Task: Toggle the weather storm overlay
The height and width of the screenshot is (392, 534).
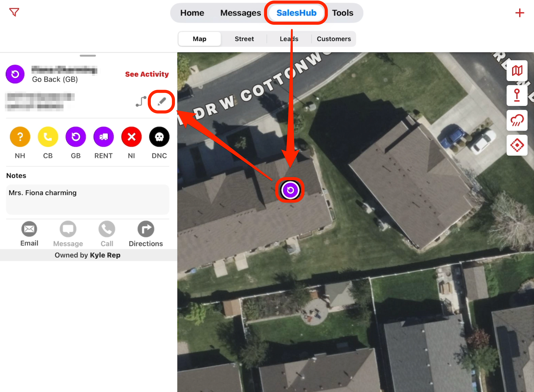Action: pos(517,120)
